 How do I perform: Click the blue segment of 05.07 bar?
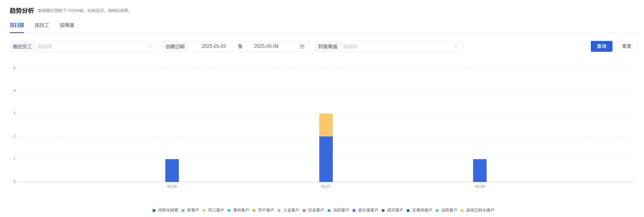pyautogui.click(x=326, y=159)
